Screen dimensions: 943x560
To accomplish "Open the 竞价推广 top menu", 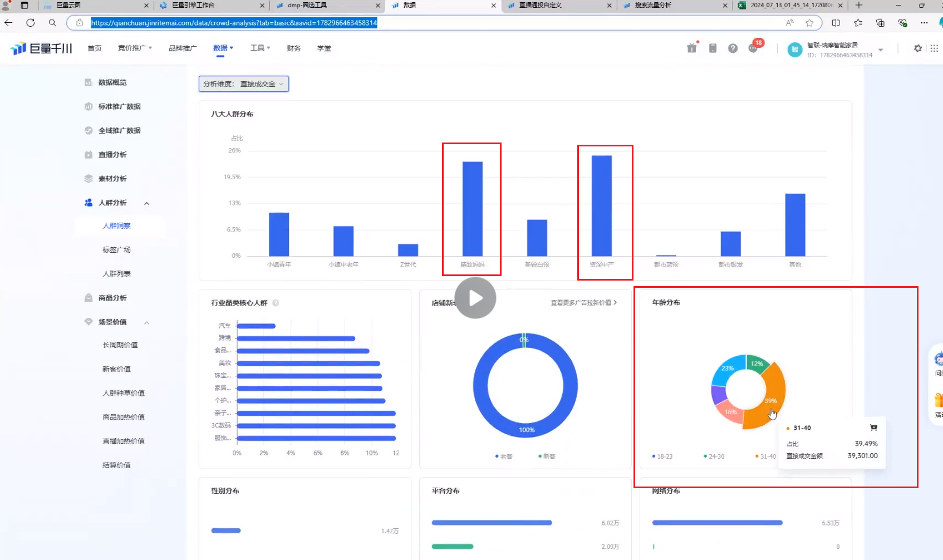I will [x=135, y=48].
